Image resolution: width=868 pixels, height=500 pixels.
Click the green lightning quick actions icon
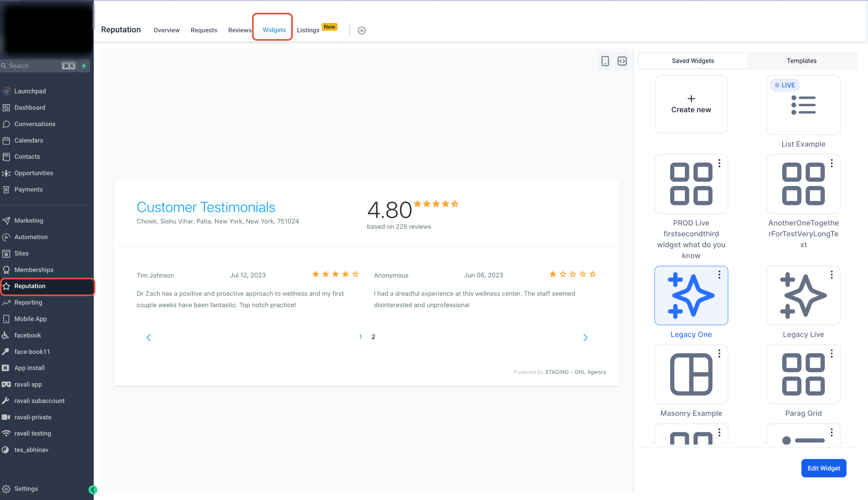coord(84,66)
